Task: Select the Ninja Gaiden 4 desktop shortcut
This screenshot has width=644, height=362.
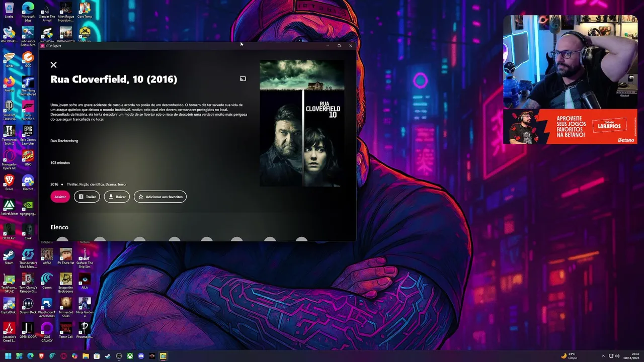Action: pos(85,308)
